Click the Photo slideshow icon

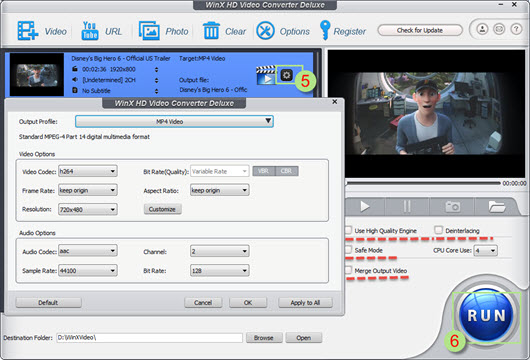(149, 31)
